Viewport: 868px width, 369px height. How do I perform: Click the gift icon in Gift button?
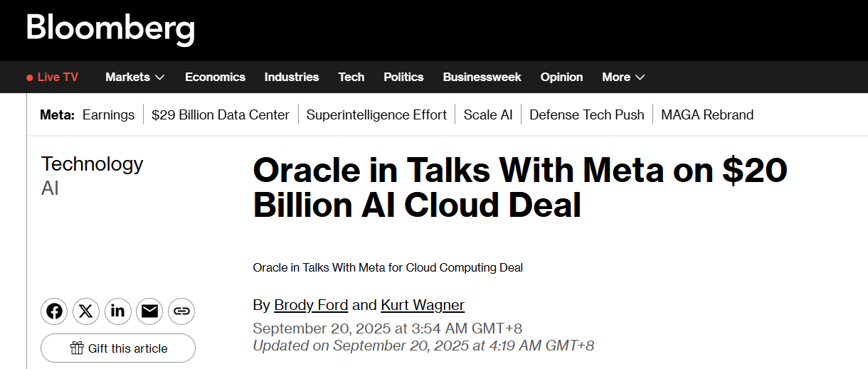pyautogui.click(x=77, y=348)
